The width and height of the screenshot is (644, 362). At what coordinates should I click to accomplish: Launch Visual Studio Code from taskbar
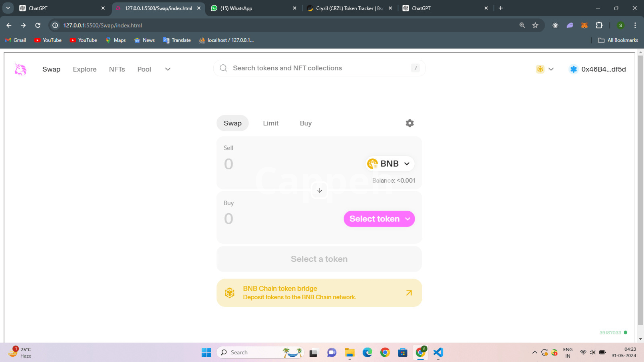[x=438, y=352]
